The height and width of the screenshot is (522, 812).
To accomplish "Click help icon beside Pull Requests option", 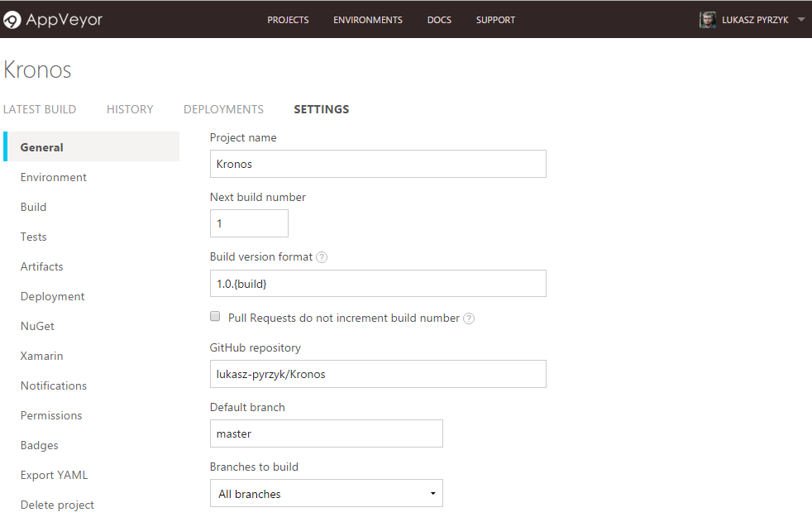I will (x=469, y=318).
